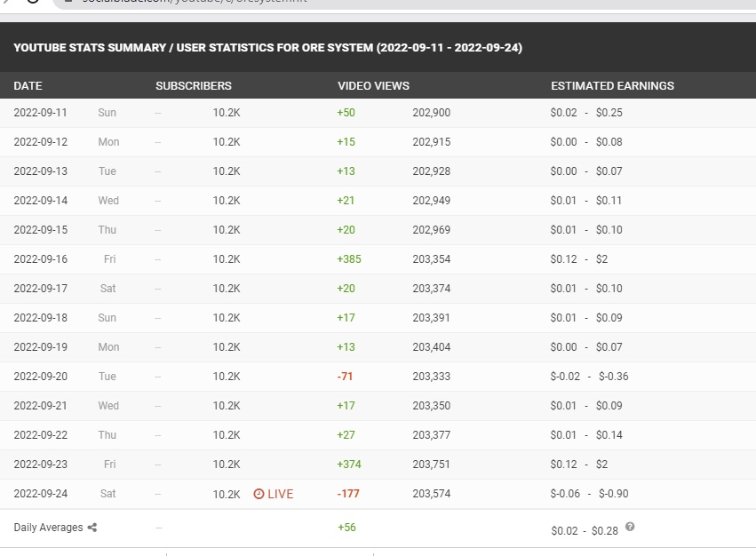The image size is (756, 556).
Task: Select the date 2022-09-15
Action: [x=41, y=229]
